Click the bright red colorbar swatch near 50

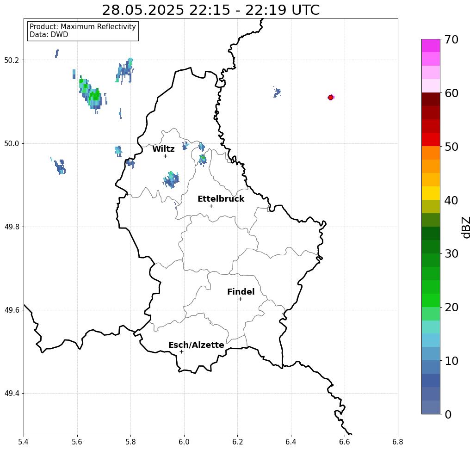[x=431, y=140]
